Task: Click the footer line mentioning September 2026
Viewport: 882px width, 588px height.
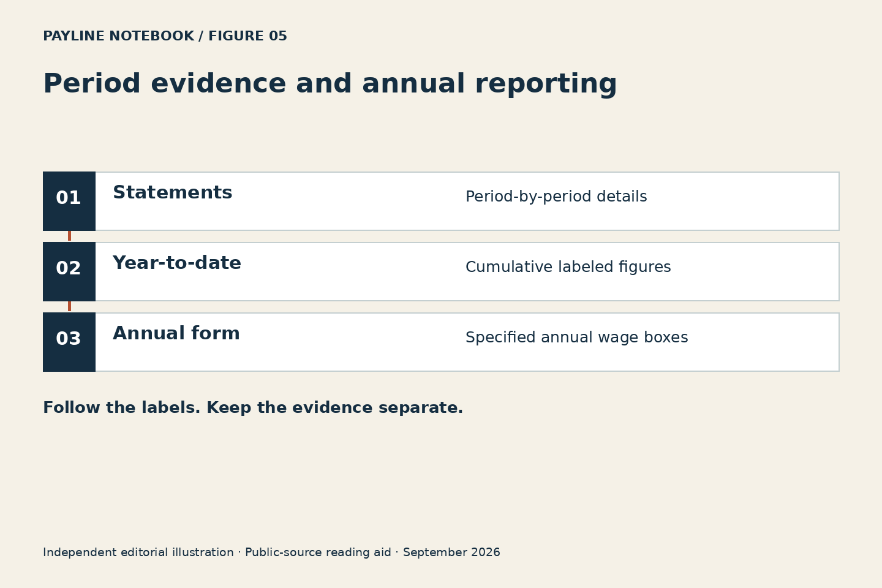Action: [271, 552]
